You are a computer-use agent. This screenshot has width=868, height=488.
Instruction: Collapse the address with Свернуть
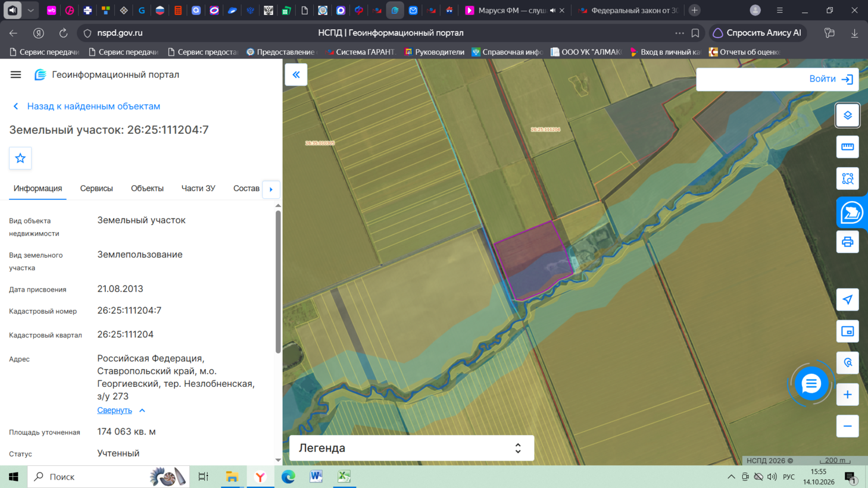(121, 410)
